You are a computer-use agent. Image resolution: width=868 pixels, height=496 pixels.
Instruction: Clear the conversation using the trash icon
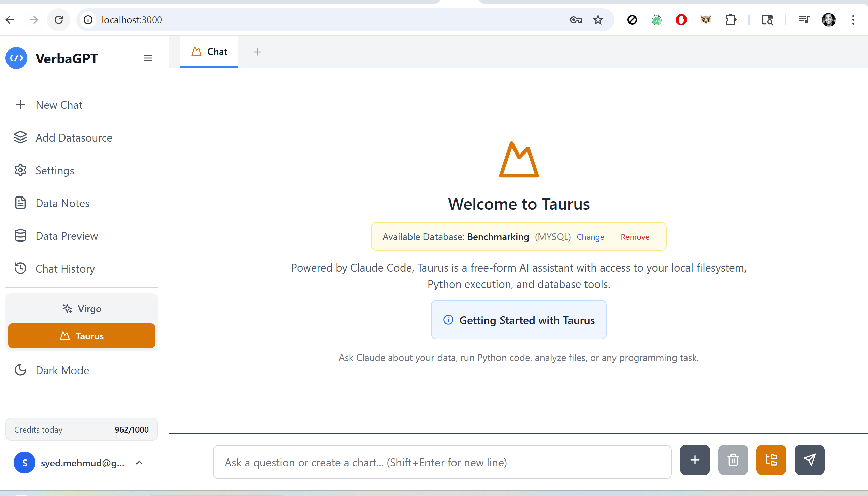[x=733, y=460]
